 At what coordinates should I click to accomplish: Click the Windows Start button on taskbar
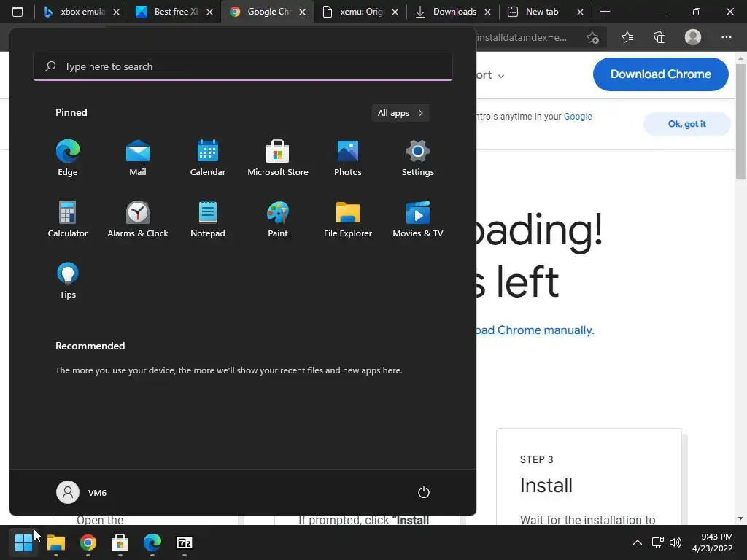click(x=23, y=542)
